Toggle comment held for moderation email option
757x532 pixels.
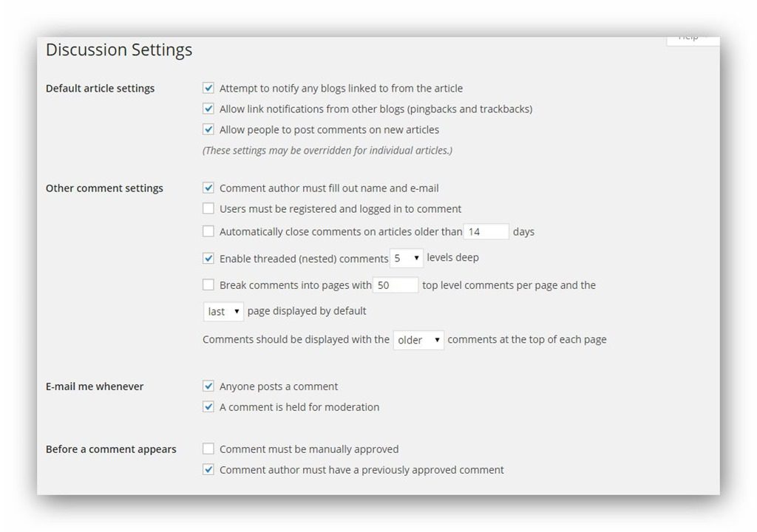[208, 406]
